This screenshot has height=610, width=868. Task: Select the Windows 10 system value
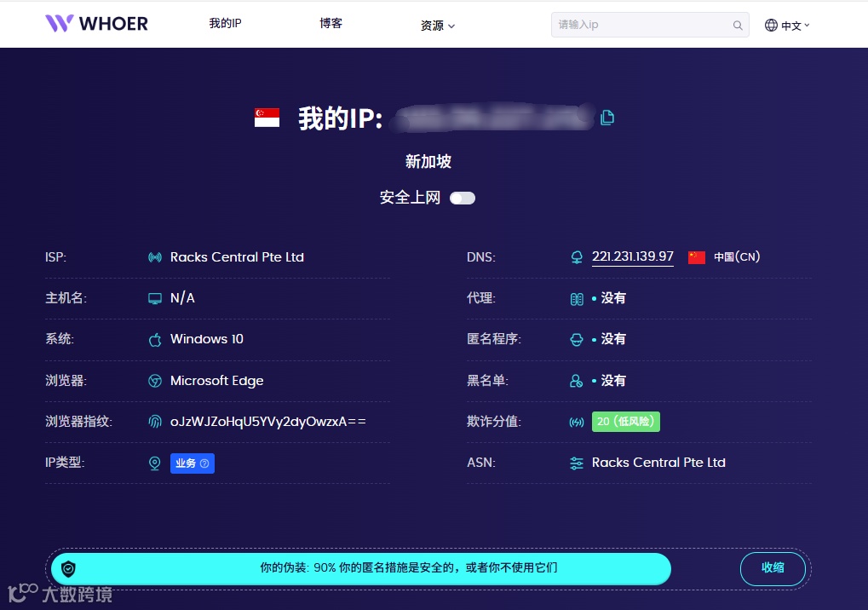[206, 339]
